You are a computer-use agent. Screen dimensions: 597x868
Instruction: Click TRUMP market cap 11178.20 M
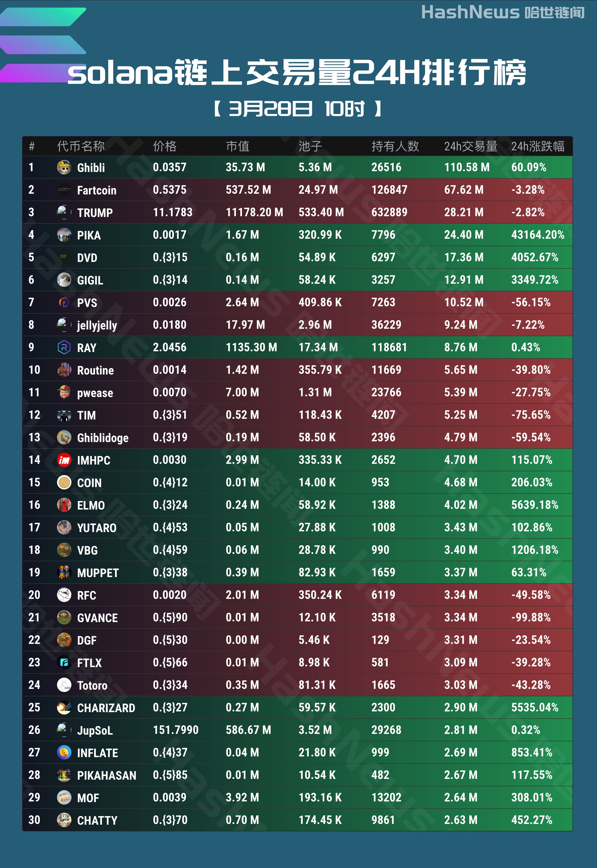(254, 212)
